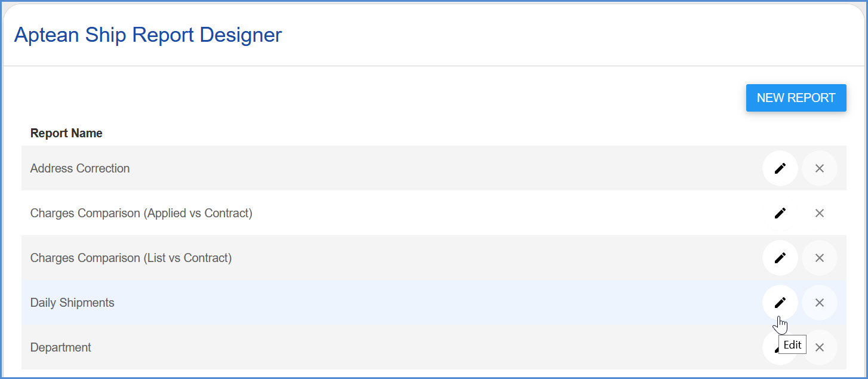The width and height of the screenshot is (868, 379).
Task: Click the Aptean Ship Report Designer title
Action: pyautogui.click(x=148, y=35)
